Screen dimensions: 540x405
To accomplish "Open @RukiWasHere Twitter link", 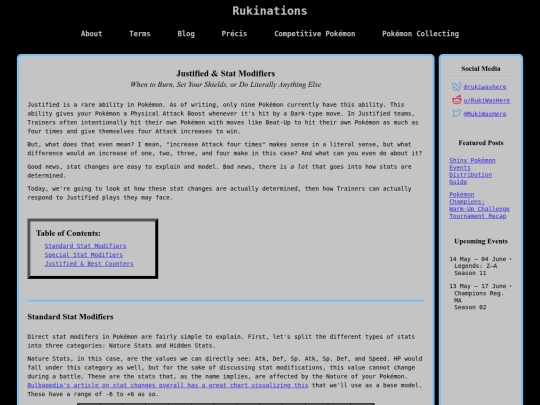I will coord(485,114).
